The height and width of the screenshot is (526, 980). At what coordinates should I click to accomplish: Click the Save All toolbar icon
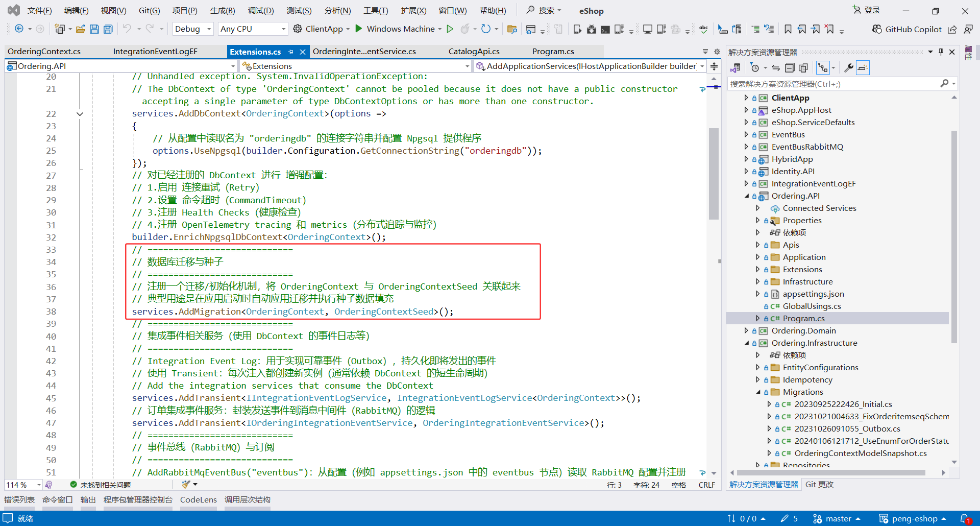(108, 29)
